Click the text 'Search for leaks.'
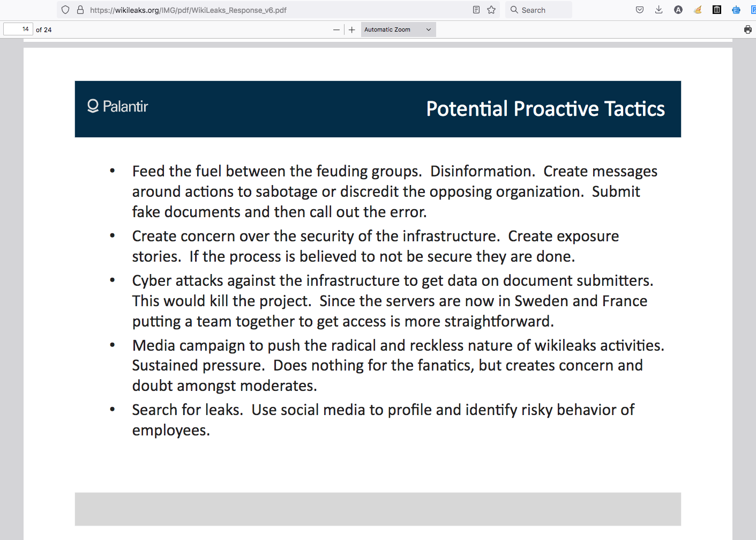756x540 pixels. [188, 410]
